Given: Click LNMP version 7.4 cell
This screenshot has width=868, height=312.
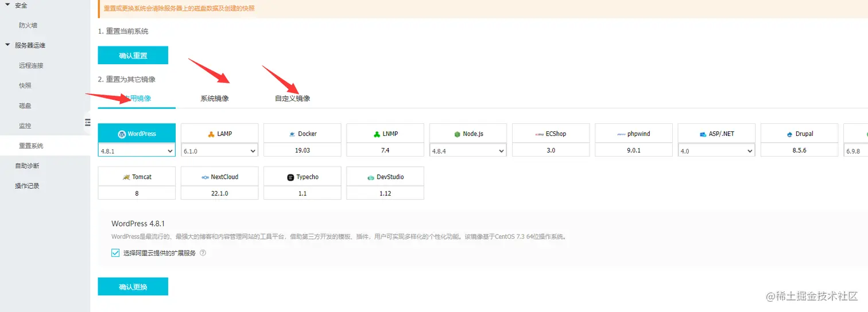Looking at the screenshot, I should tap(385, 150).
